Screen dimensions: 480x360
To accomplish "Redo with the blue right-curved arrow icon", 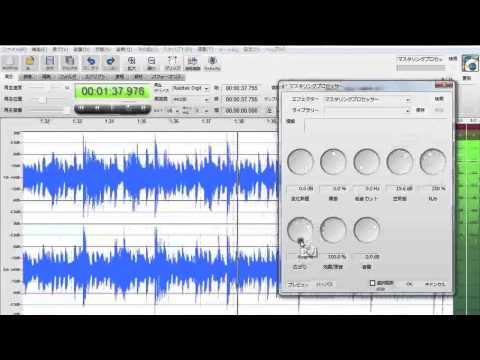I will click(110, 62).
